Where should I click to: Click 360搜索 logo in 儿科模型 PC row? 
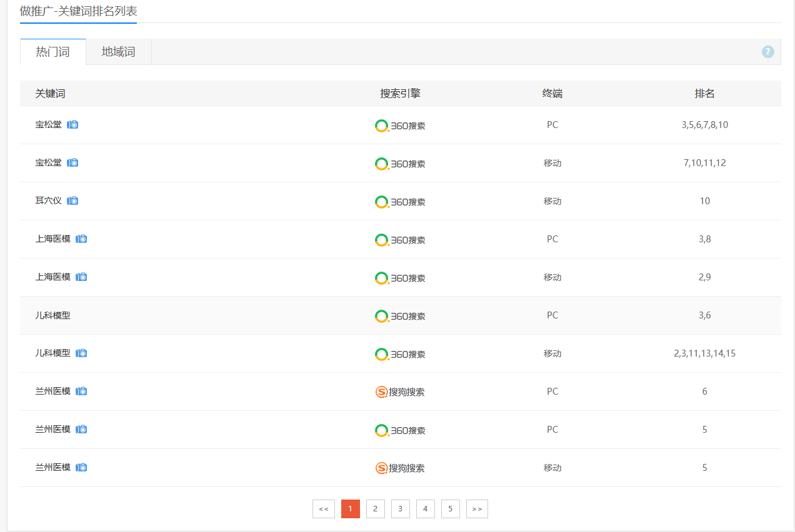click(400, 316)
